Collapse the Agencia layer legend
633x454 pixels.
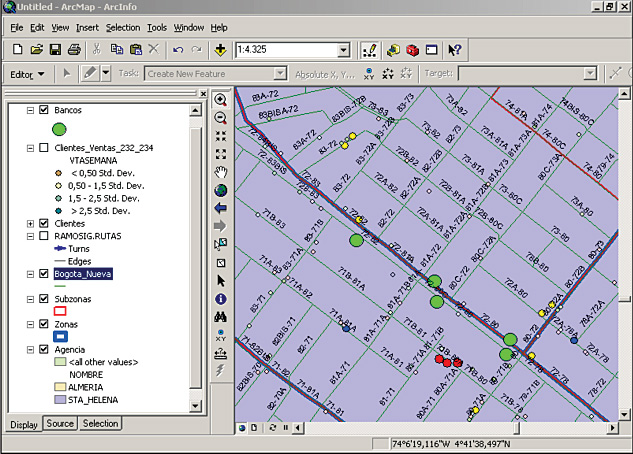click(30, 349)
